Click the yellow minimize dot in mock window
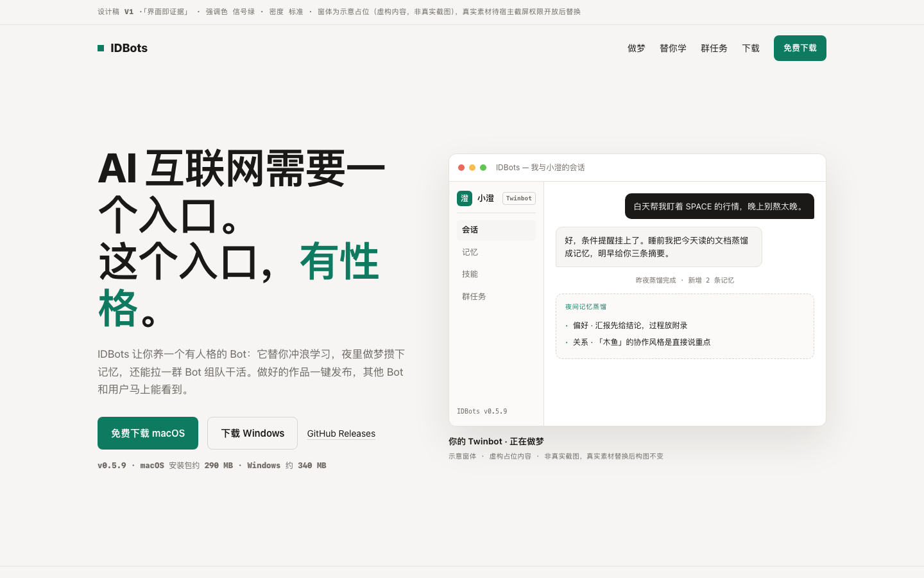The height and width of the screenshot is (578, 924). (x=472, y=168)
